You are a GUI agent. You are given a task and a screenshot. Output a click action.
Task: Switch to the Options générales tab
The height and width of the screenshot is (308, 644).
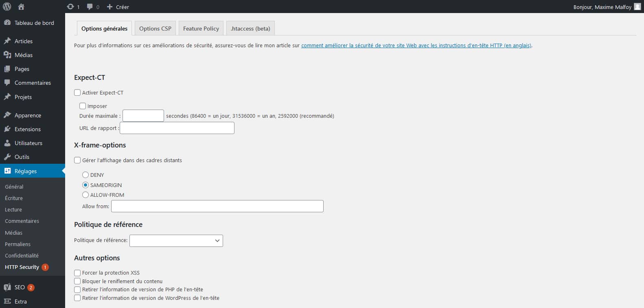pos(104,28)
